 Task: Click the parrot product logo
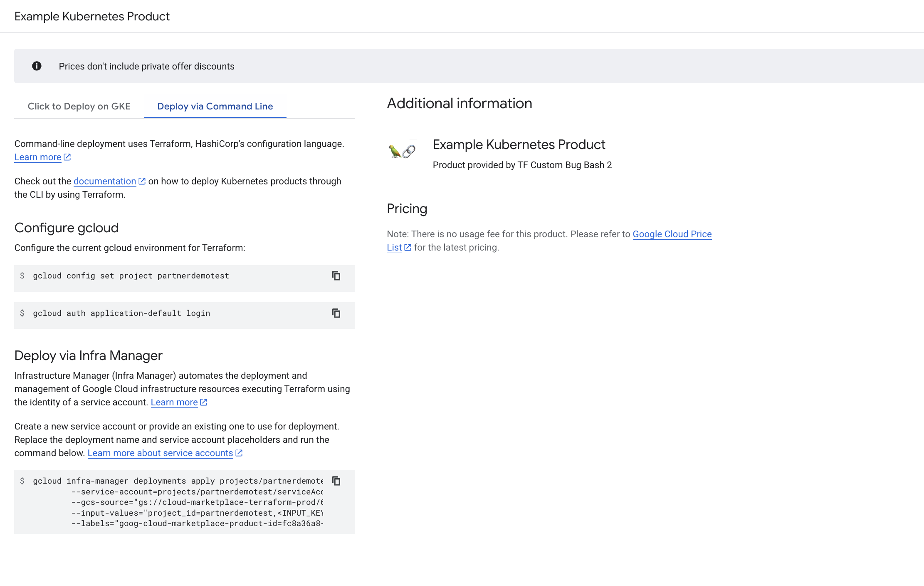[401, 151]
